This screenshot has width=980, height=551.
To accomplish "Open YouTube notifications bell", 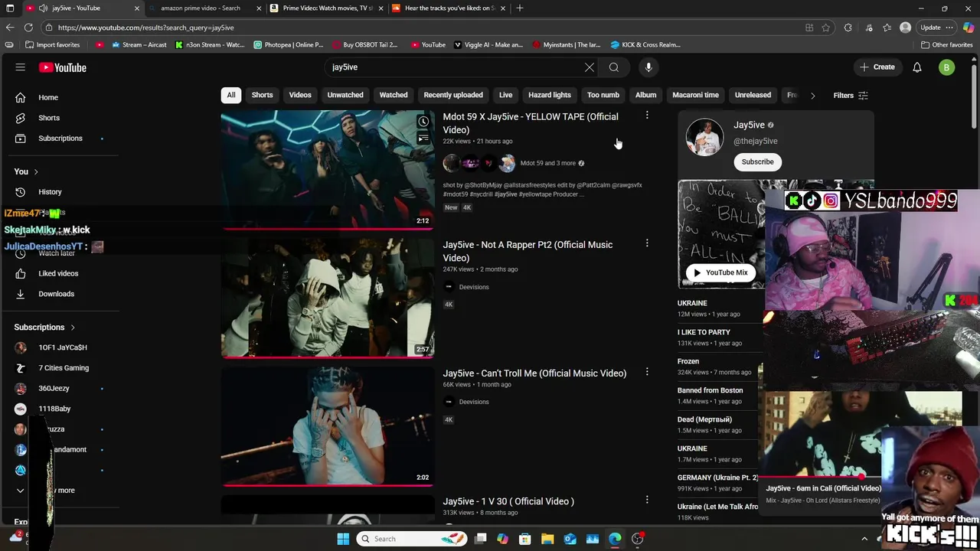I will point(917,67).
